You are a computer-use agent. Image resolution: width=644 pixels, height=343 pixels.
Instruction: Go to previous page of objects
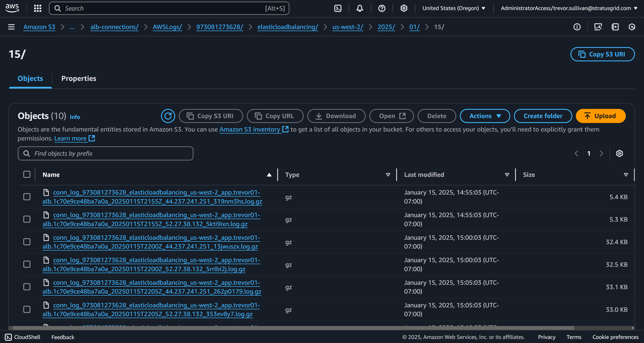(577, 154)
